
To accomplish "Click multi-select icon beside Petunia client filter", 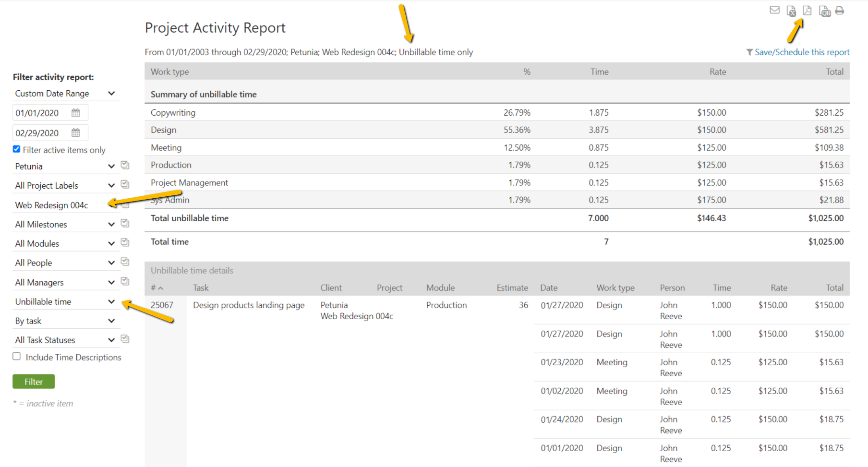I will coord(125,166).
